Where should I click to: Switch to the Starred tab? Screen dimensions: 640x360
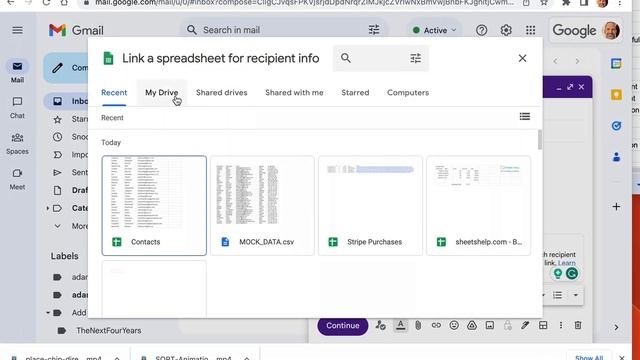coord(355,93)
